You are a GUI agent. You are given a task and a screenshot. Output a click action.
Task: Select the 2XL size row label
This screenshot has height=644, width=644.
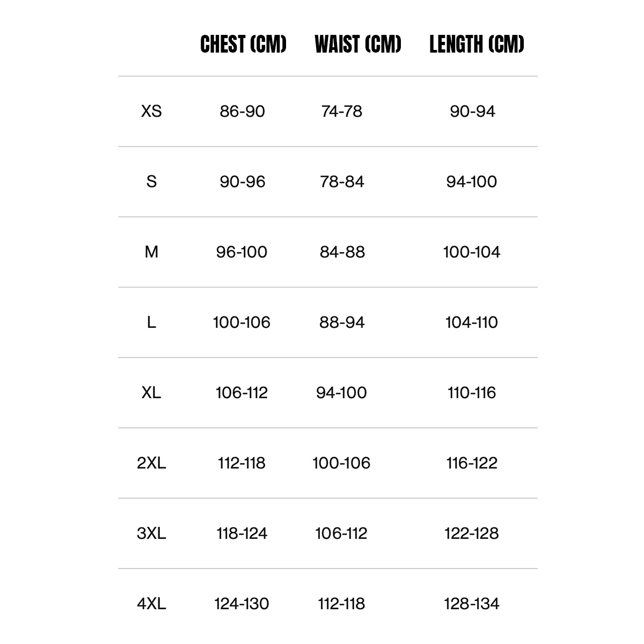click(x=151, y=463)
